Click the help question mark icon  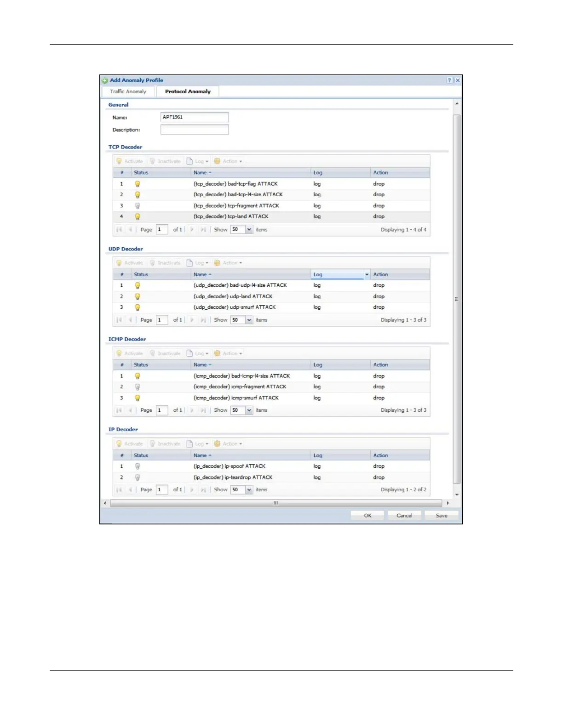(x=449, y=80)
